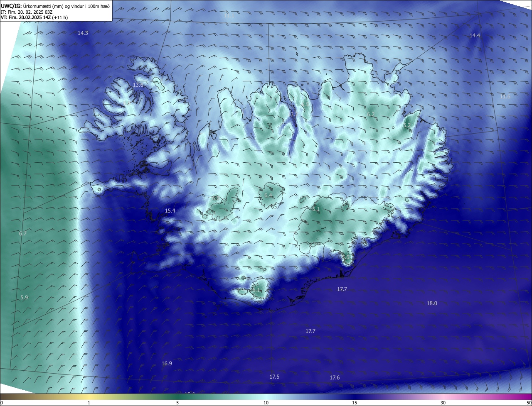Click the 15 tick on the colour scale
The height and width of the screenshot is (406, 532).
click(355, 403)
